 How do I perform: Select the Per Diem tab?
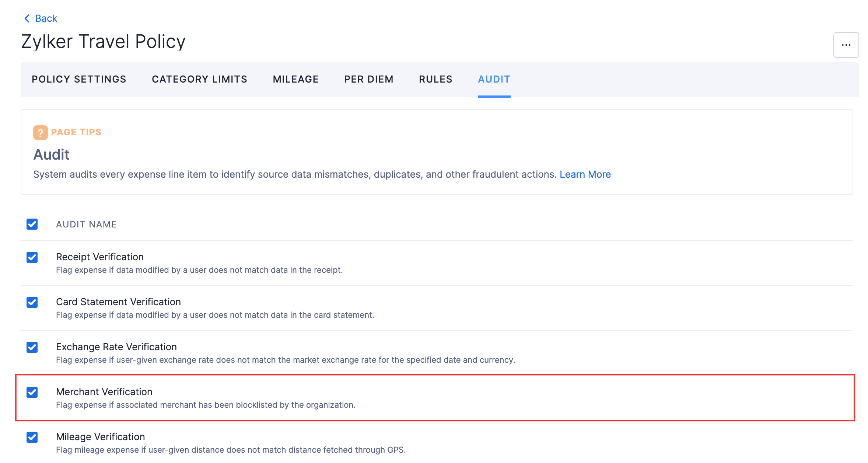point(369,79)
